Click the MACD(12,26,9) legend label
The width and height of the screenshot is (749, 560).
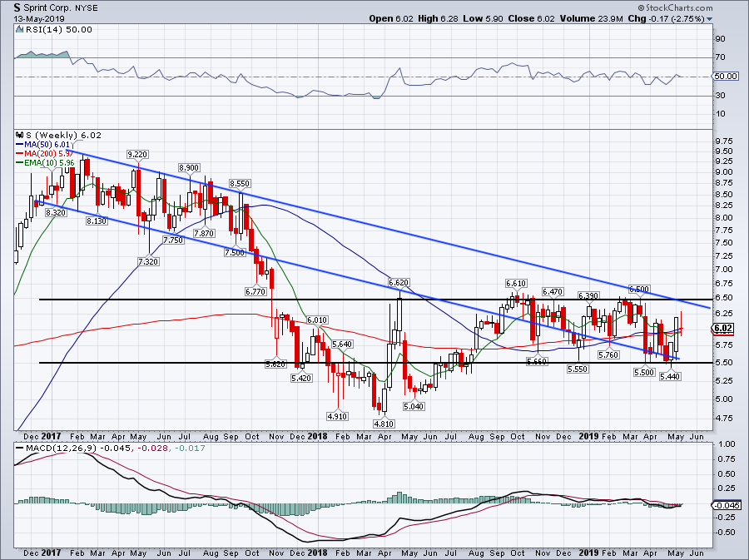[x=61, y=448]
